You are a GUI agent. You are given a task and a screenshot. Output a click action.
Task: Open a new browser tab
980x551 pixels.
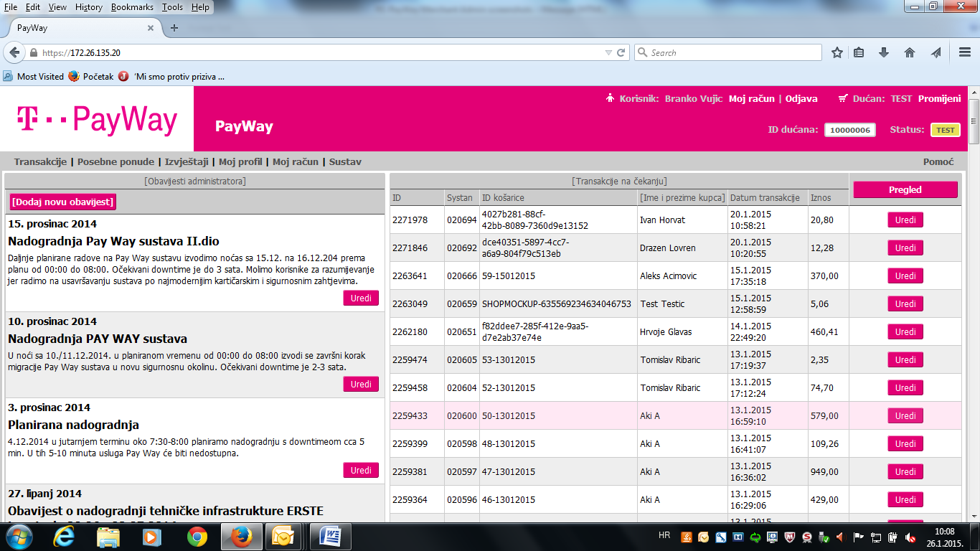coord(174,28)
